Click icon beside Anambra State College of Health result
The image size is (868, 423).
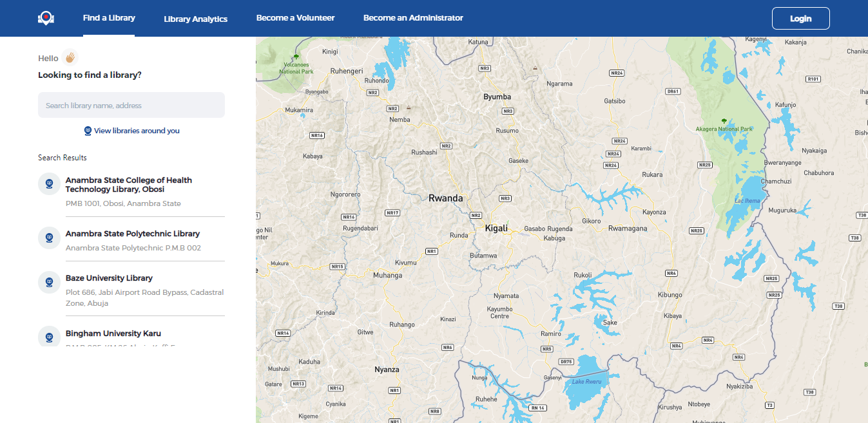[x=49, y=184]
